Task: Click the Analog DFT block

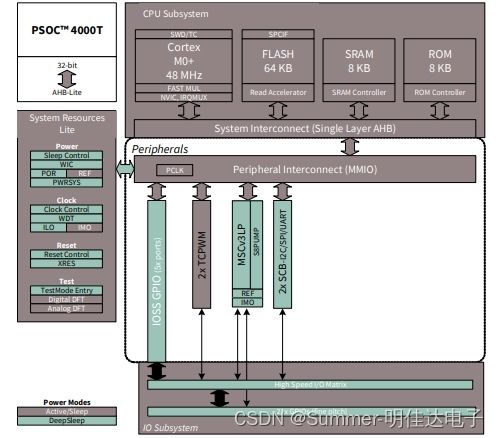Action: pos(66,308)
